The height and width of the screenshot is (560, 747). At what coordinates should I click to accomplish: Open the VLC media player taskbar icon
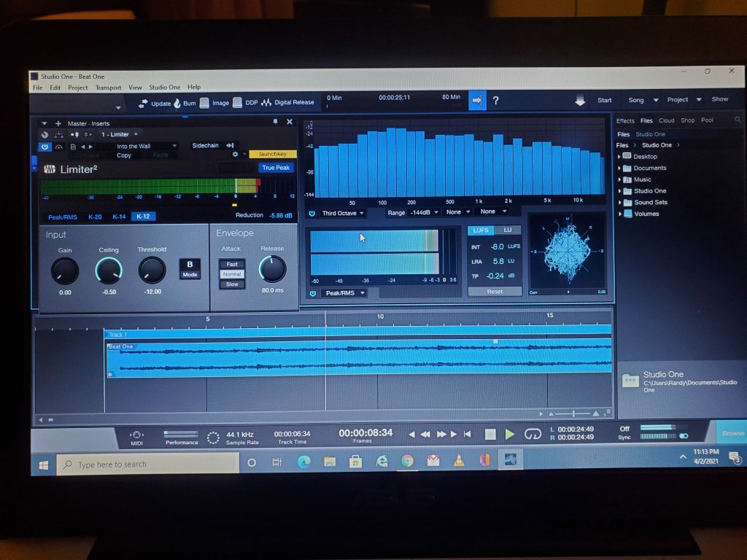(x=458, y=462)
